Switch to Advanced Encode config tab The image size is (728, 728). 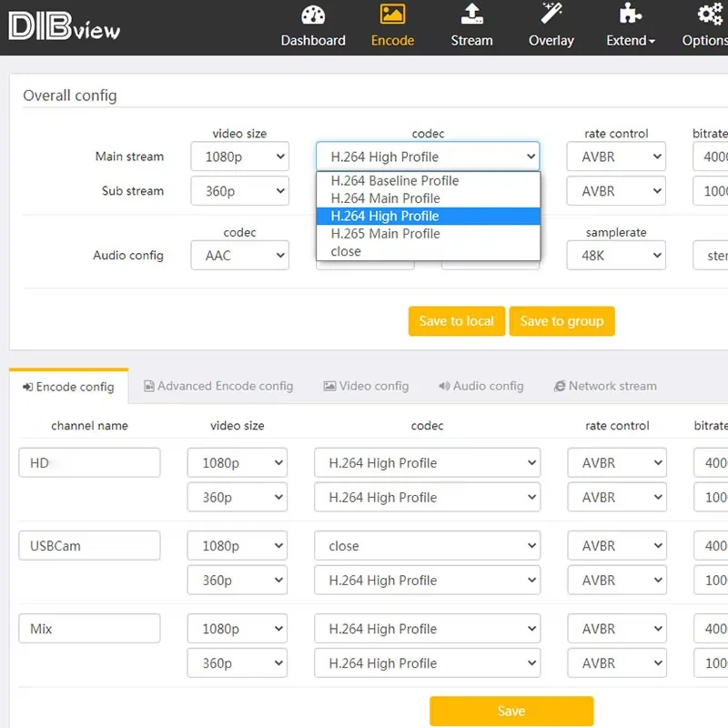click(x=218, y=386)
